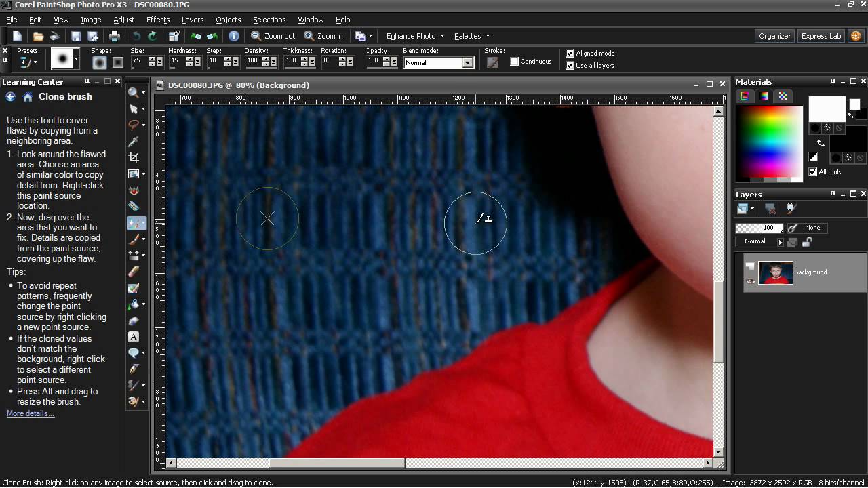
Task: Open the Selections menu
Action: click(269, 20)
